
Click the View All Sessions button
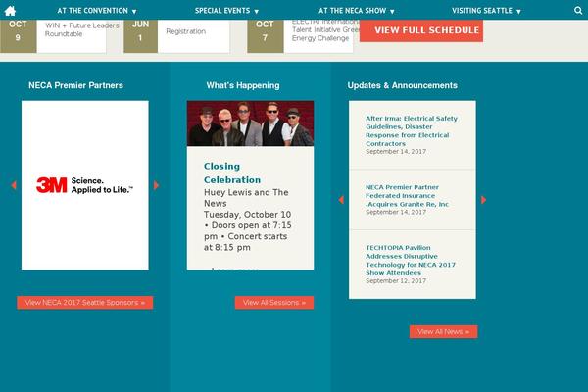(274, 303)
